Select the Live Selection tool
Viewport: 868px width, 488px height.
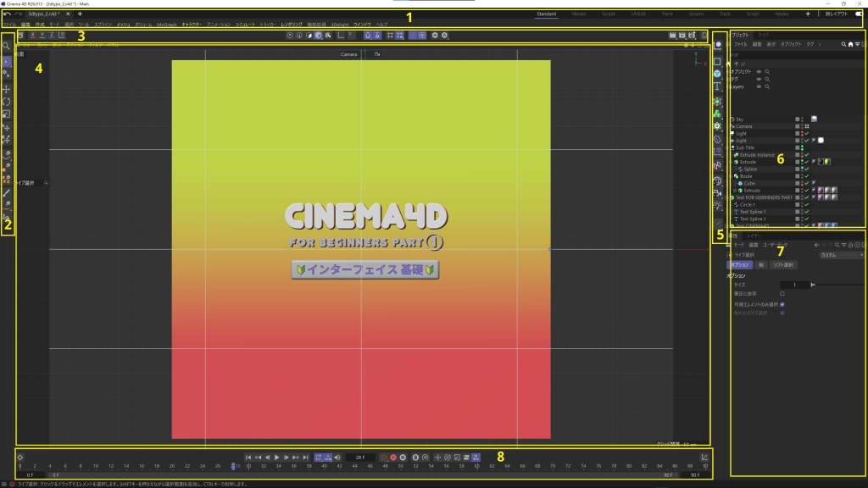7,62
